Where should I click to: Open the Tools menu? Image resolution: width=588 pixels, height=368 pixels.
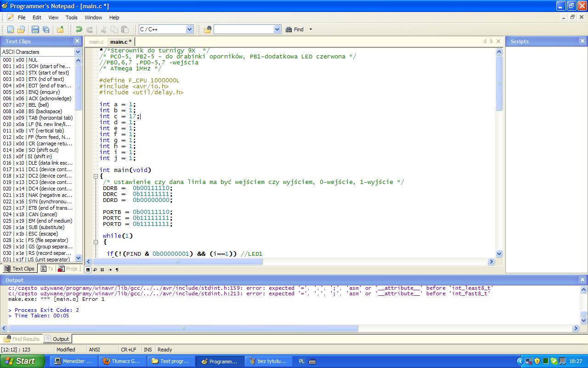pos(71,17)
